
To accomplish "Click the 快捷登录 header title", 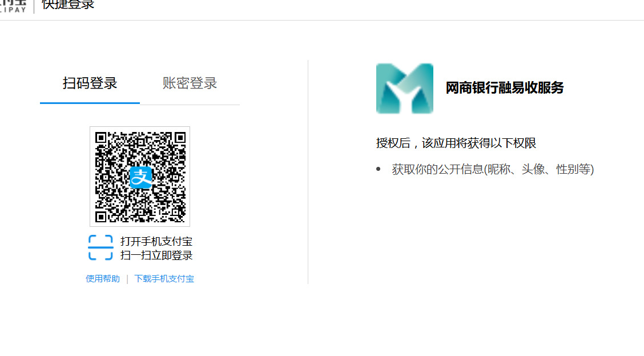I will 68,5.
